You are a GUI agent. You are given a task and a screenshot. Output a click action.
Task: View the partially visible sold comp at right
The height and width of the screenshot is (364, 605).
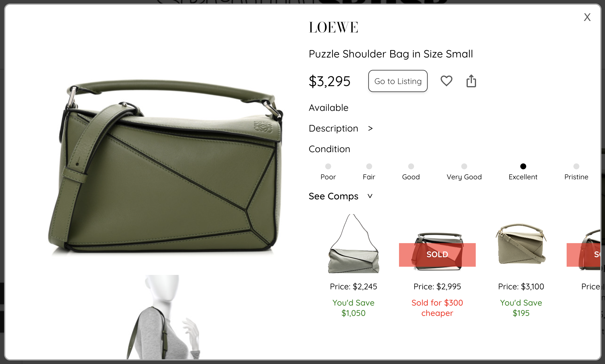click(583, 251)
